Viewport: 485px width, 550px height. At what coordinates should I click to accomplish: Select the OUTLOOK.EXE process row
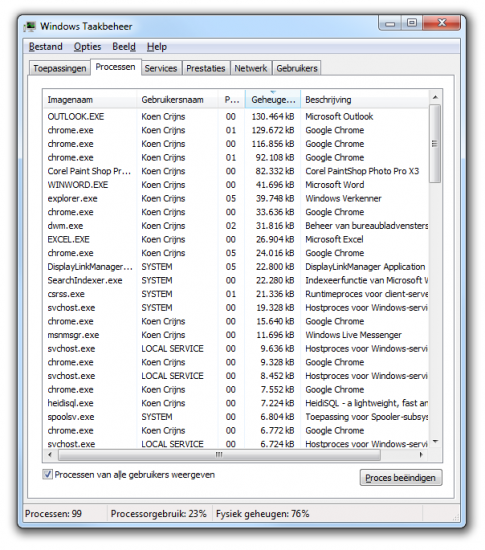pyautogui.click(x=236, y=116)
